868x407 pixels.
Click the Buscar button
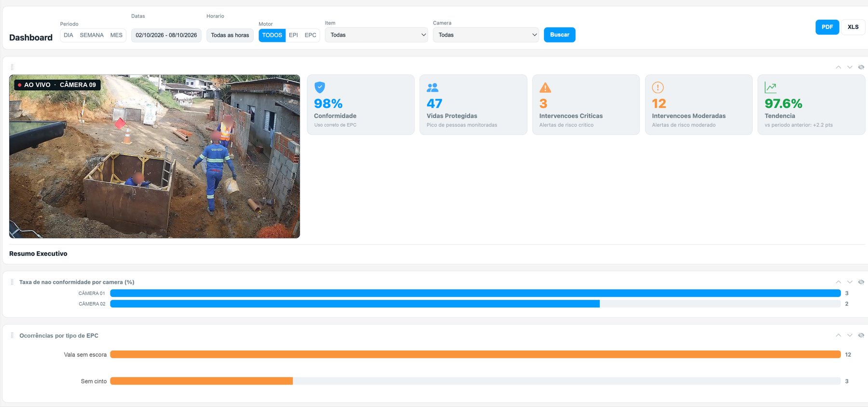click(559, 35)
